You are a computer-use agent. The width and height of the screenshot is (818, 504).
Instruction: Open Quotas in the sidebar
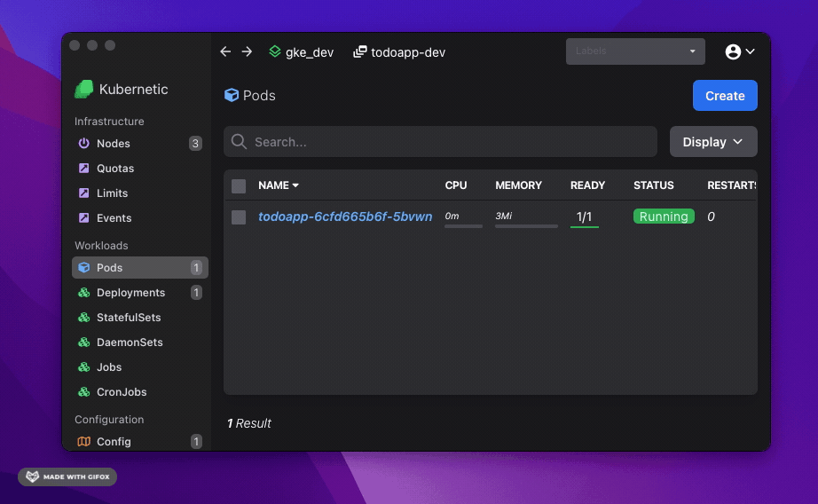[140, 168]
